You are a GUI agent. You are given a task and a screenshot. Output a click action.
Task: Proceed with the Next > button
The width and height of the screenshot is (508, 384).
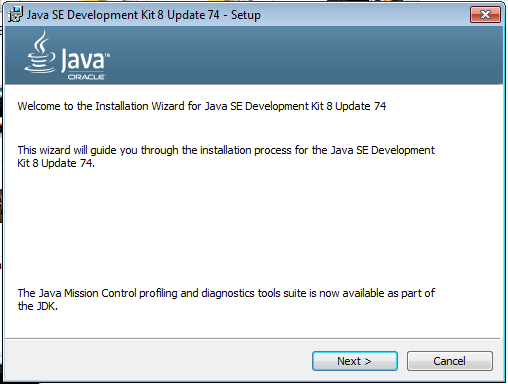tap(355, 361)
